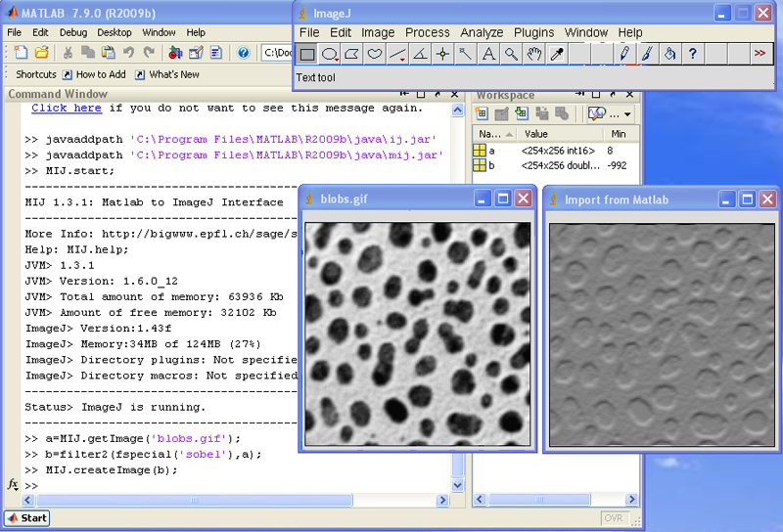Select the Oval selection tool

point(331,55)
